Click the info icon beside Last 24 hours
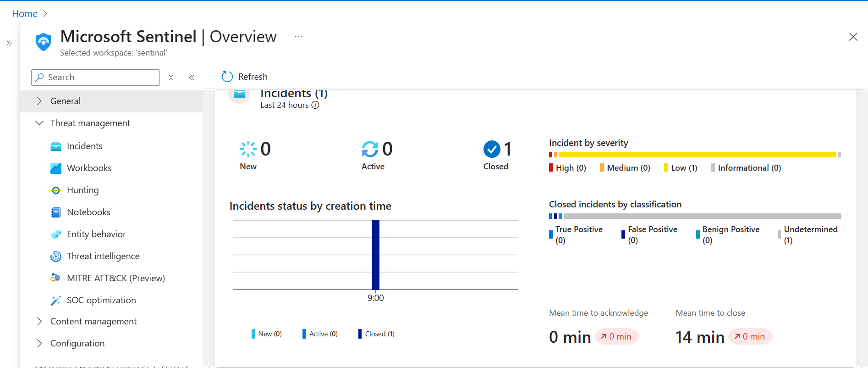Viewport: 868px width, 368px height. tap(315, 105)
